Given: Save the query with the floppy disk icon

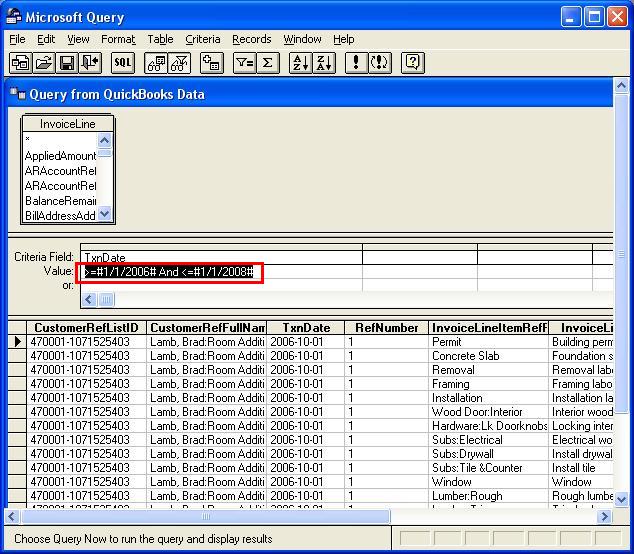Looking at the screenshot, I should (x=66, y=63).
